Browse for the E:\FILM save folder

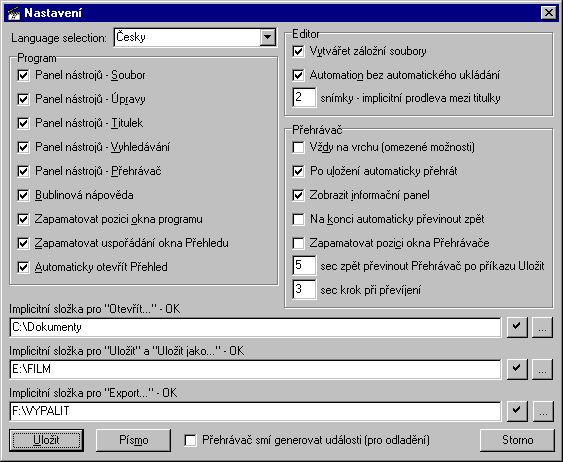pyautogui.click(x=542, y=369)
